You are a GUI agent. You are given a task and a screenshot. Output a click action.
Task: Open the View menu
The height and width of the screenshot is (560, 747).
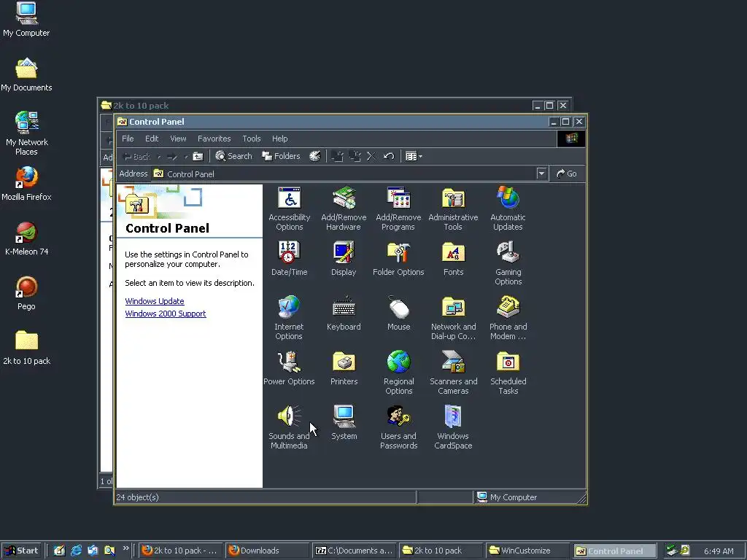[178, 139]
